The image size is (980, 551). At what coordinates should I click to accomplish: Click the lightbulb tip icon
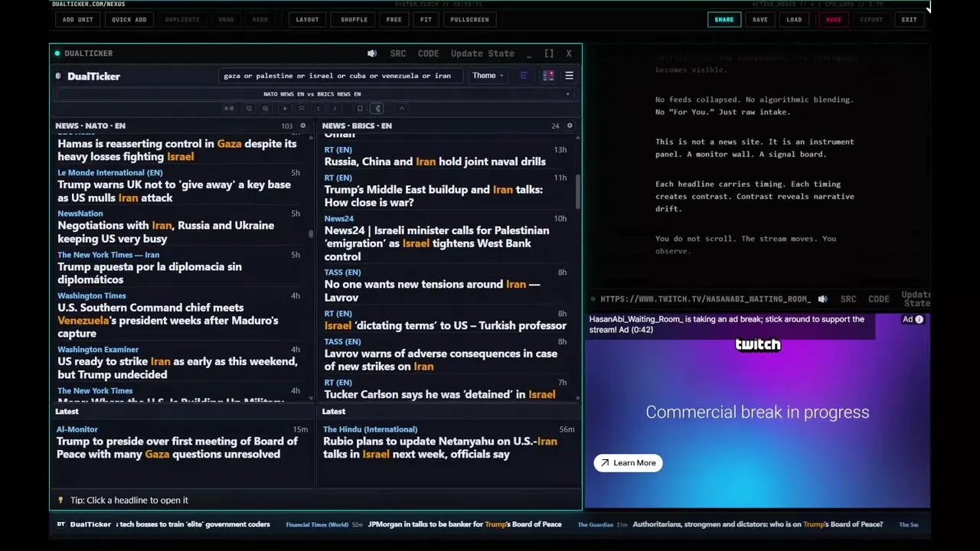click(60, 500)
